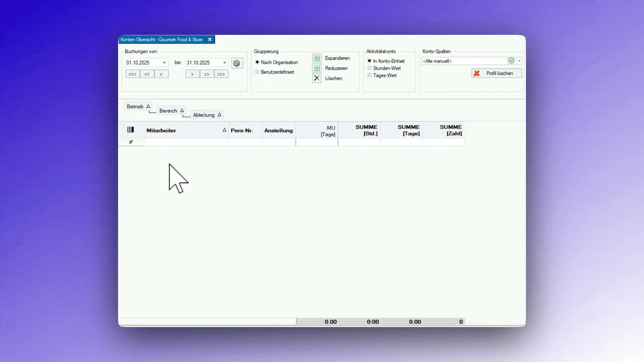This screenshot has height=362, width=644.
Task: Open the start date 01.10.2025 dropdown
Action: (164, 63)
